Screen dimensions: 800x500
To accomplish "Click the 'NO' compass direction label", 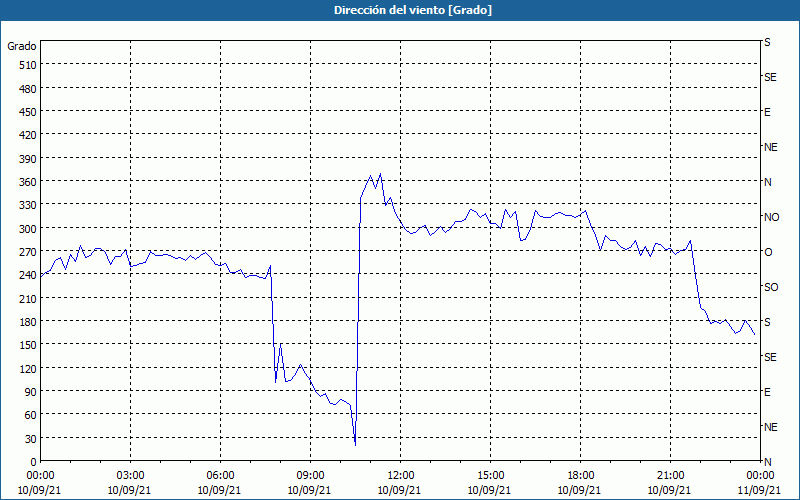I will 772,217.
